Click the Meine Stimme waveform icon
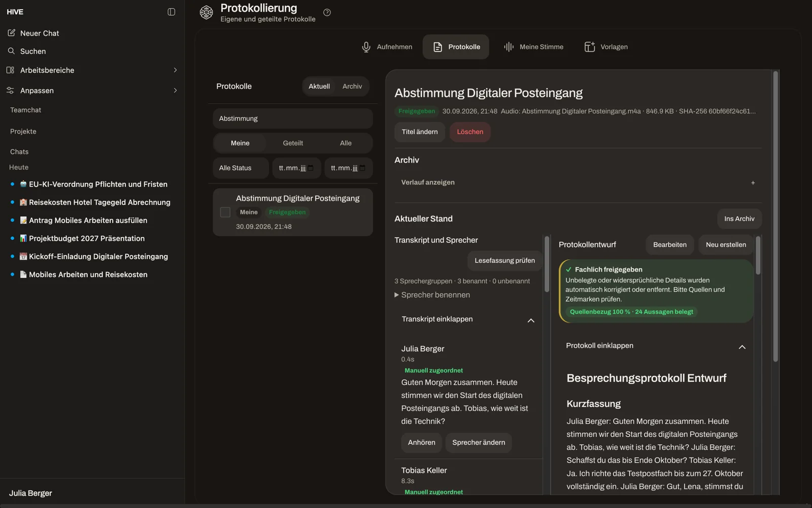Screen dimensions: 812x508 509,47
